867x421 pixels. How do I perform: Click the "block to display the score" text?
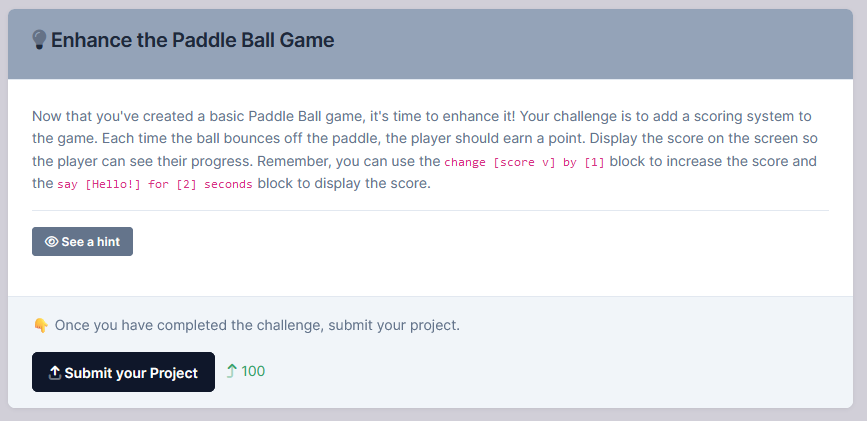pos(343,184)
